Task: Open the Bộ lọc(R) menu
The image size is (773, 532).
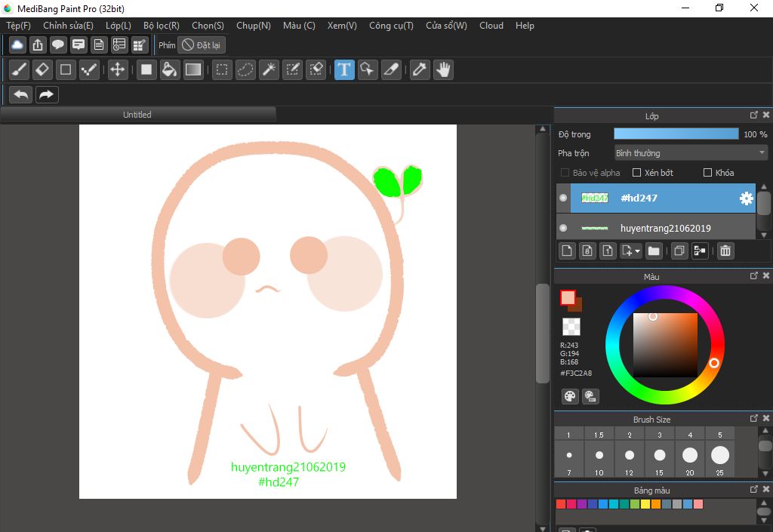Action: click(162, 26)
